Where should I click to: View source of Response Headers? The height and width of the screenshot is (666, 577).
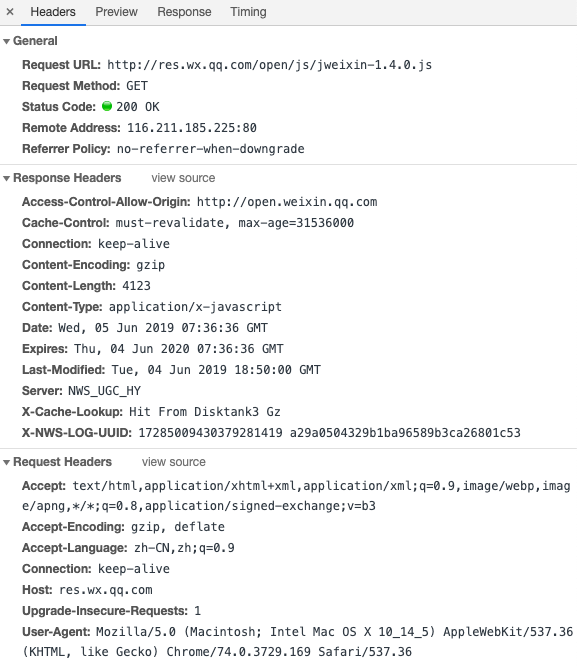click(183, 178)
